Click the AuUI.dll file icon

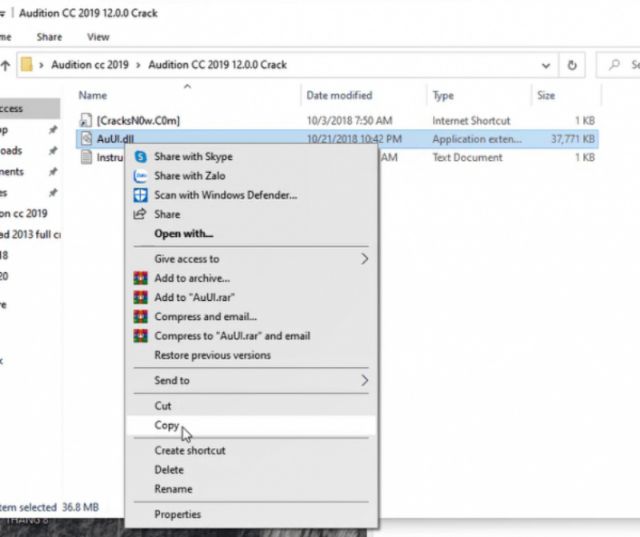pyautogui.click(x=86, y=139)
